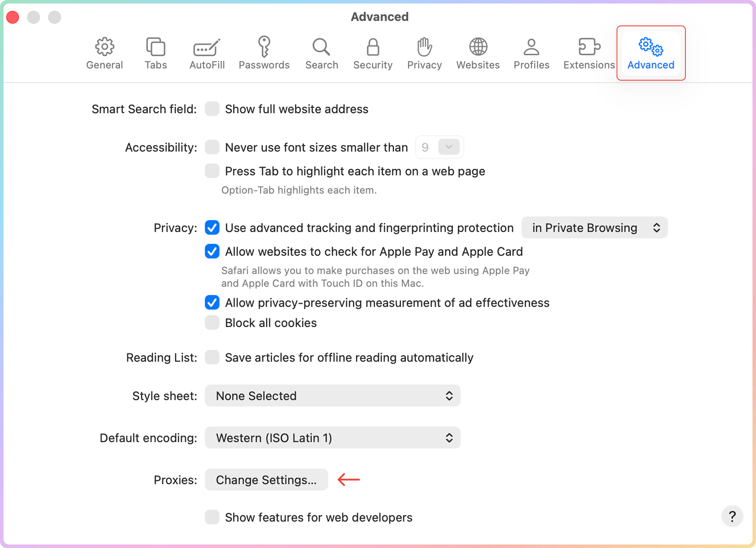Uncheck Apple Pay and Apple Card checkbox
This screenshot has height=548, width=756.
click(212, 251)
